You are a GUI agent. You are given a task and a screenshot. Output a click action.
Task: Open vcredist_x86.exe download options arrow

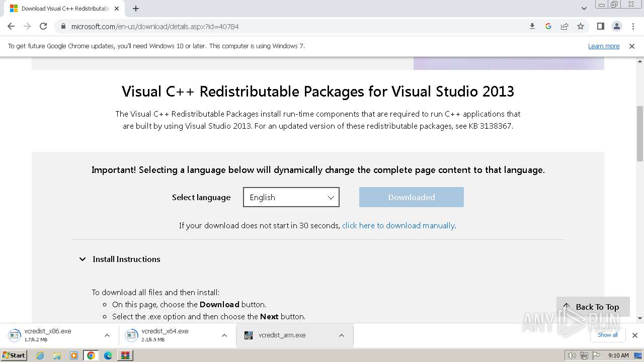[x=107, y=335]
